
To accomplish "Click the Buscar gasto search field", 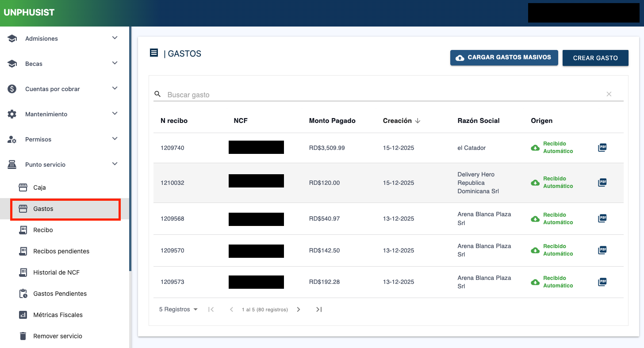I will pos(380,95).
